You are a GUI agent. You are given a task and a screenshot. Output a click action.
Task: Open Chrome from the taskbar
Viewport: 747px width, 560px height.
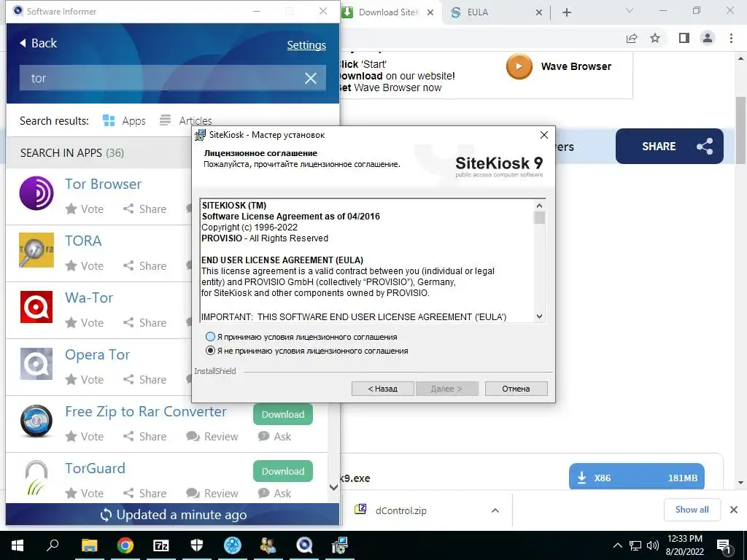(125, 545)
